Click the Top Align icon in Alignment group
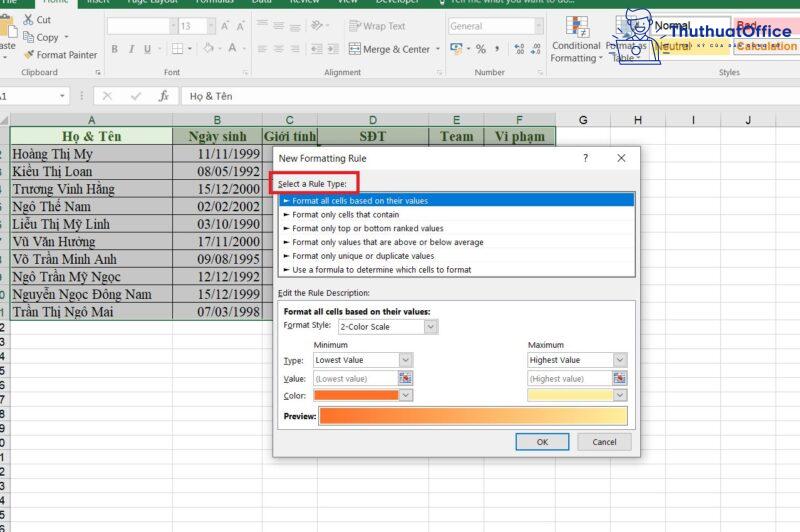This screenshot has height=532, width=800. tap(262, 25)
